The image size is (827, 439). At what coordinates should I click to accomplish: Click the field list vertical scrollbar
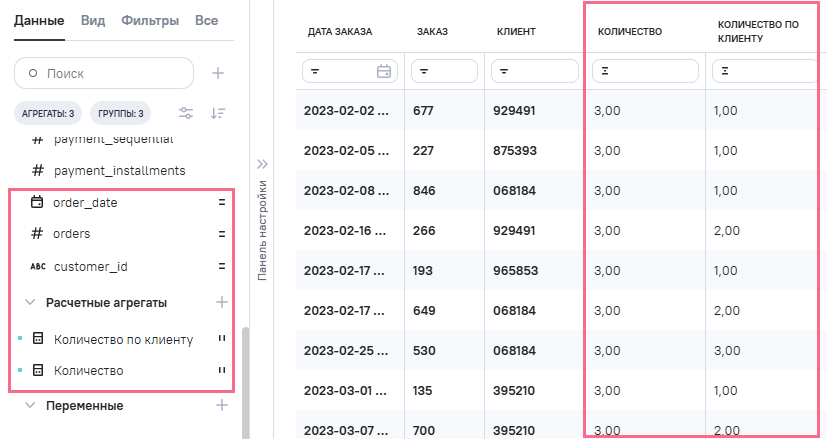click(246, 380)
